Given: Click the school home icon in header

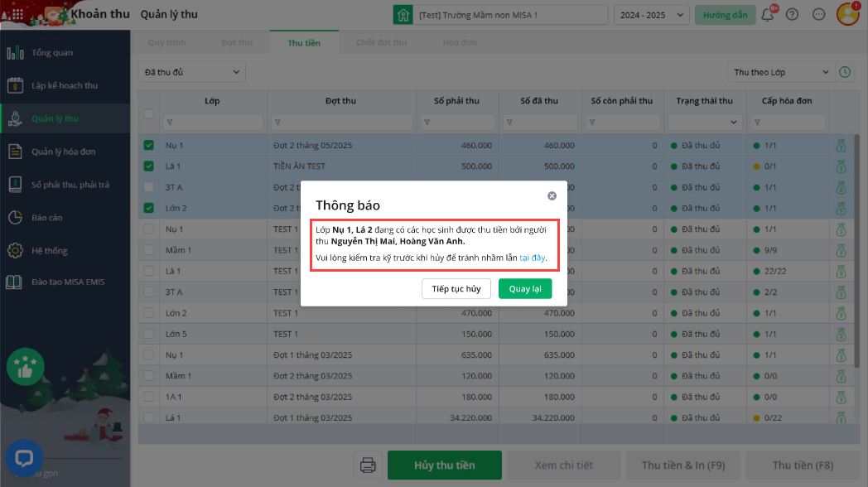Looking at the screenshot, I should click(x=403, y=15).
